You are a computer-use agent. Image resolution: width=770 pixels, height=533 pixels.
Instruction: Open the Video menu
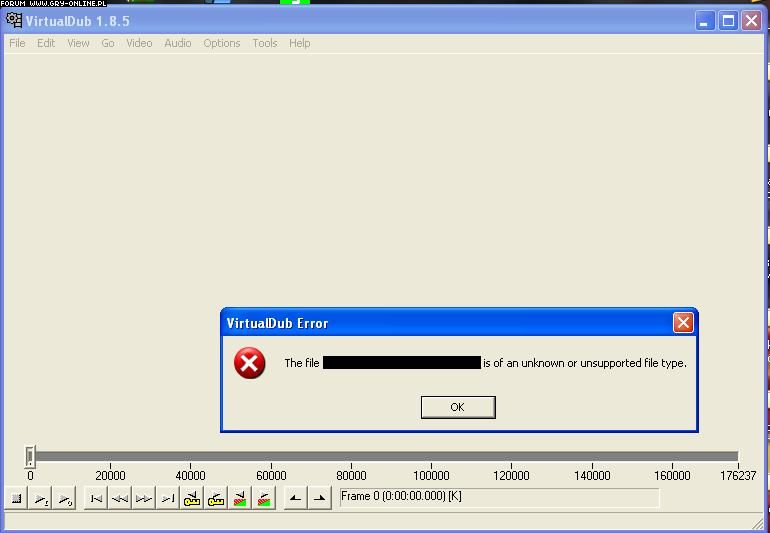click(139, 43)
